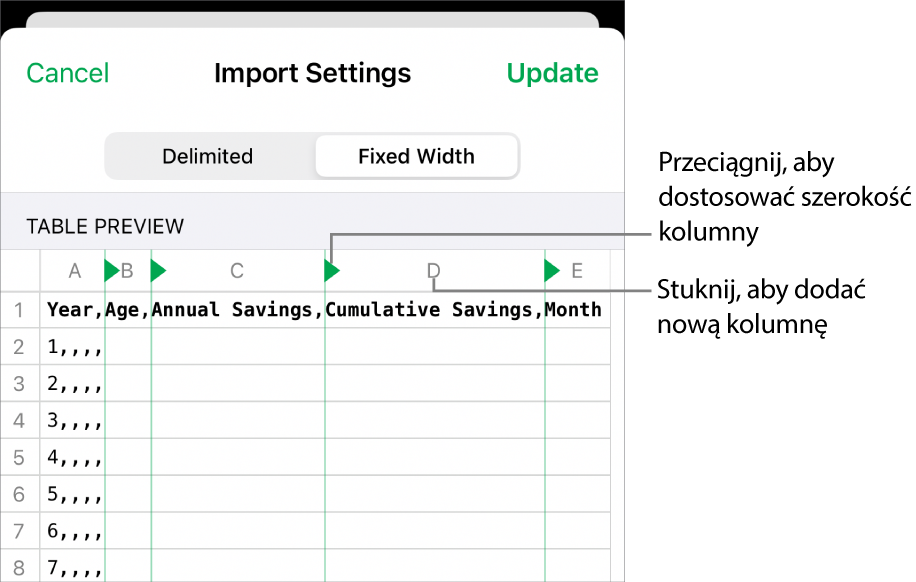Screen dimensions: 916x582
Task: Tap Update to apply import settings
Action: [552, 73]
